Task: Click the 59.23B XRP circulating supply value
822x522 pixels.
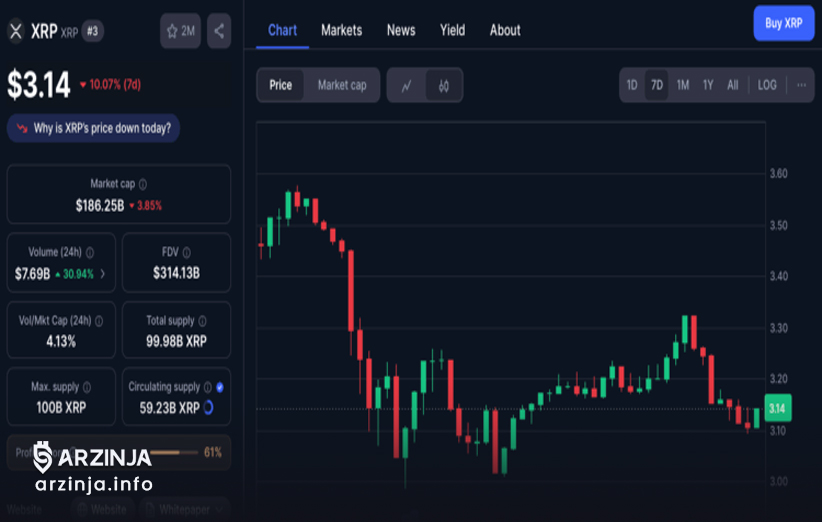Action: coord(169,408)
